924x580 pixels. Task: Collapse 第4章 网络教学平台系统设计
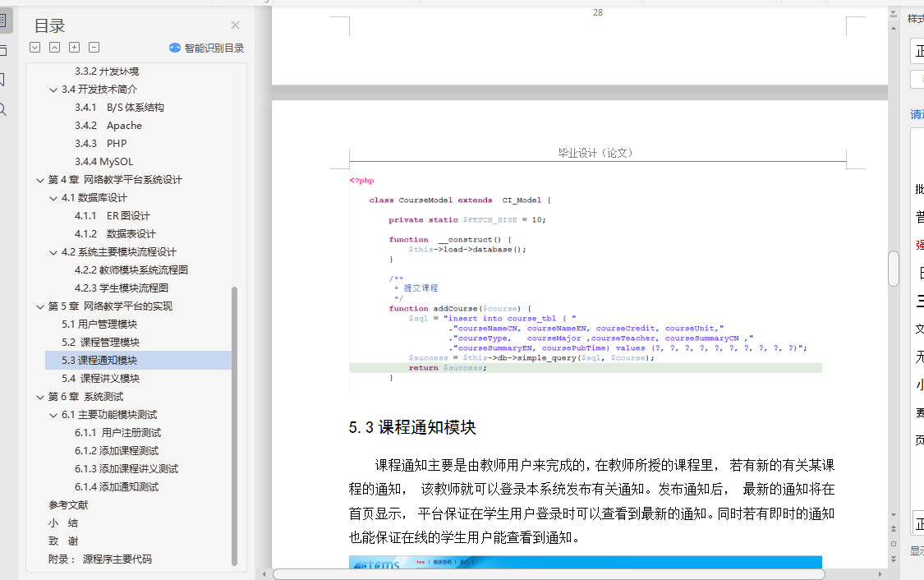click(x=40, y=180)
